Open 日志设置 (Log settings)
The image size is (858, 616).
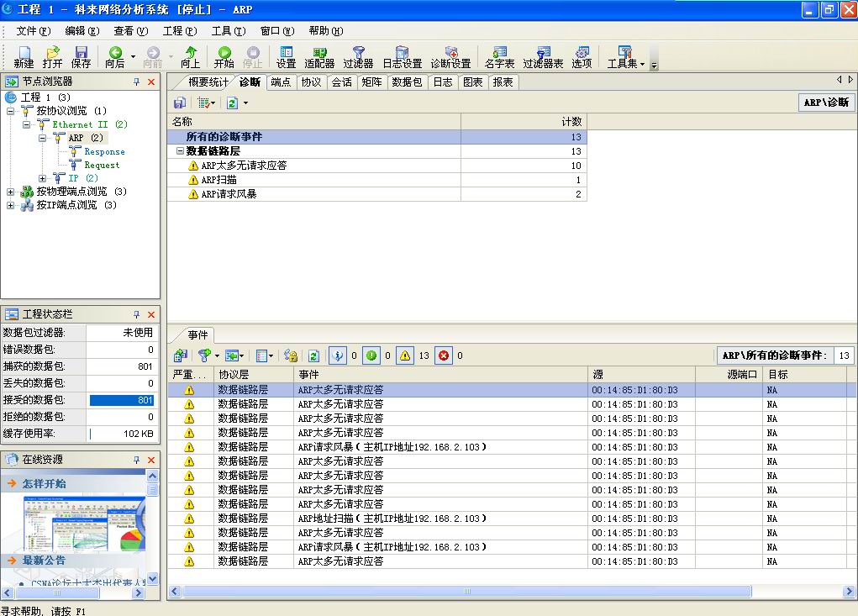pos(402,56)
